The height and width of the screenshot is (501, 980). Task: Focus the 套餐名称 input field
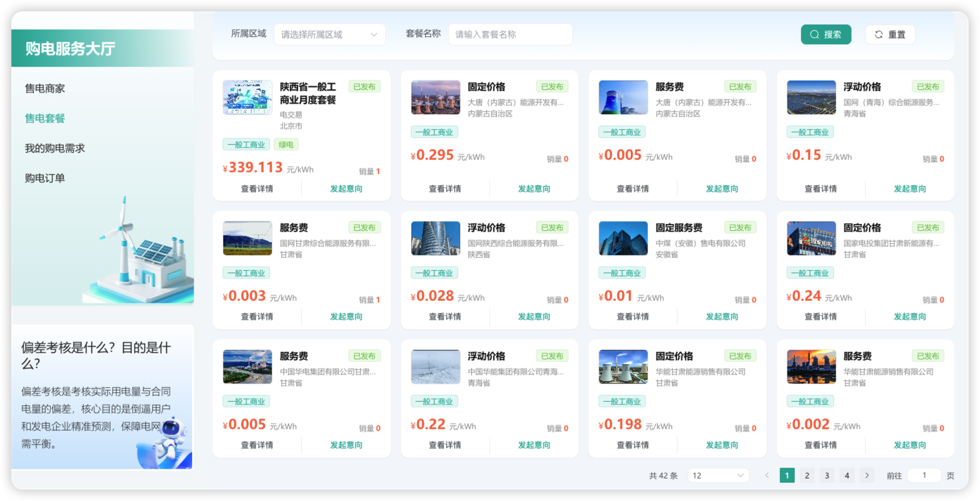[x=510, y=34]
